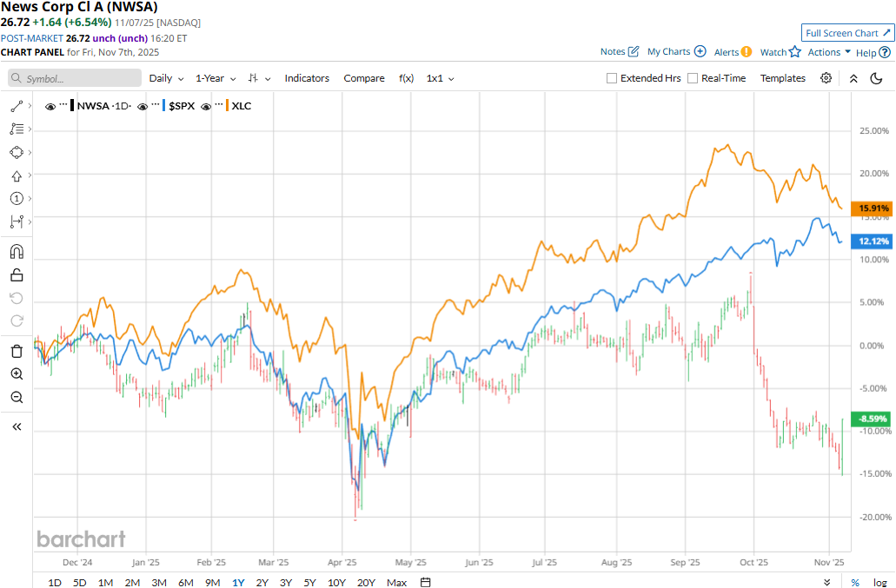Open the f(x) expressions menu

click(x=407, y=78)
